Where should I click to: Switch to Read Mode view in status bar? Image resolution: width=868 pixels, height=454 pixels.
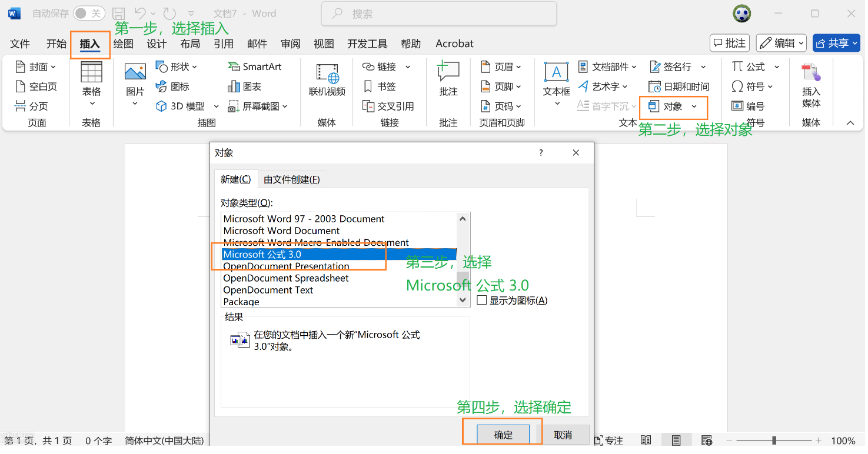point(646,440)
